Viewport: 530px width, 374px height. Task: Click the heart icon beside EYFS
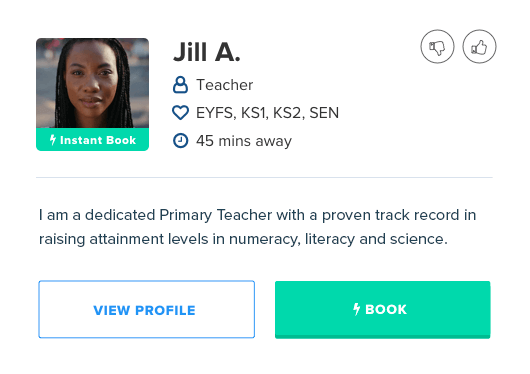(180, 113)
